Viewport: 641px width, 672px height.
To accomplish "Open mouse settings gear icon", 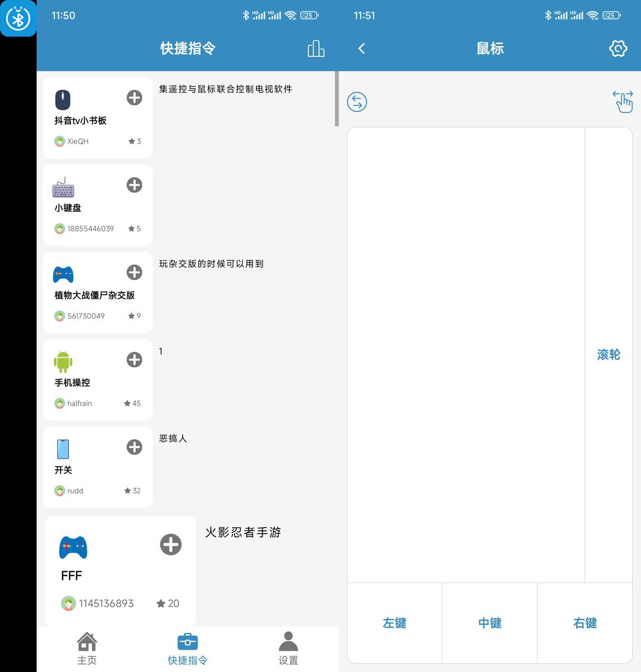I will click(618, 49).
